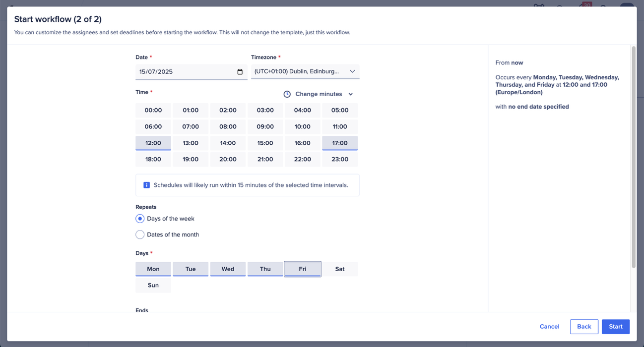Toggle the 13:00 time slot
Viewport: 644px width, 347px height.
tap(191, 143)
